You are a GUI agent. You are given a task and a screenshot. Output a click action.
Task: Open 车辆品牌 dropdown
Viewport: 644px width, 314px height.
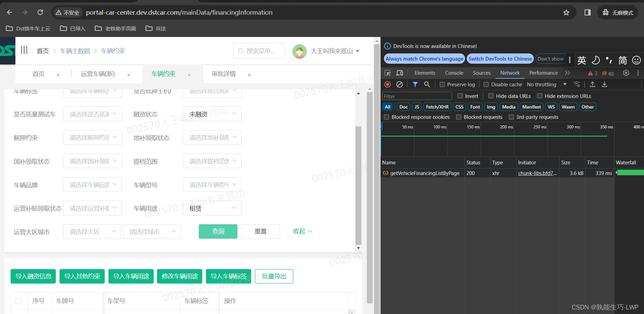pos(92,185)
